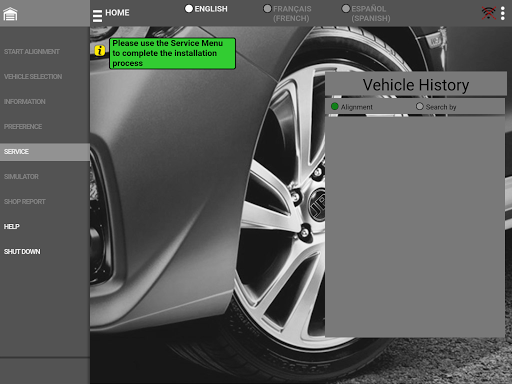Viewport: 512px width, 384px height.
Task: Choose the Alignment radio option
Action: (335, 107)
